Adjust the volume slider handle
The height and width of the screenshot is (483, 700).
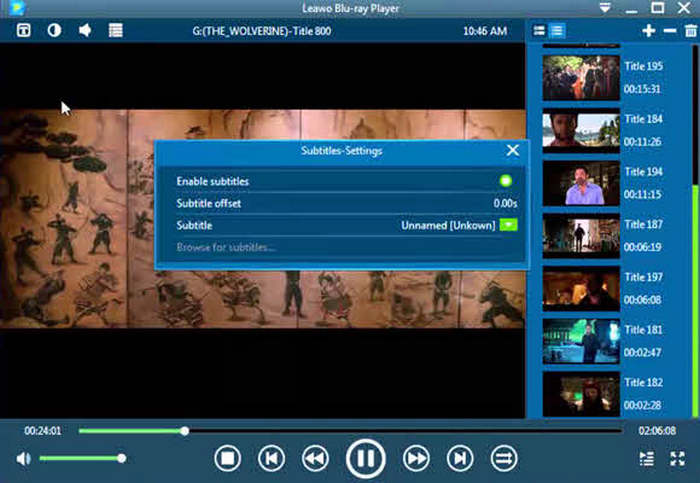121,458
